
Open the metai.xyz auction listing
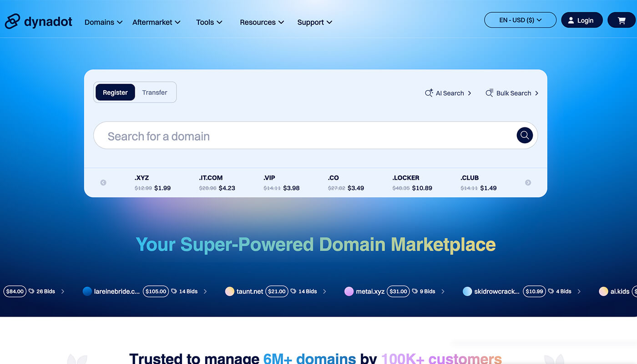370,291
